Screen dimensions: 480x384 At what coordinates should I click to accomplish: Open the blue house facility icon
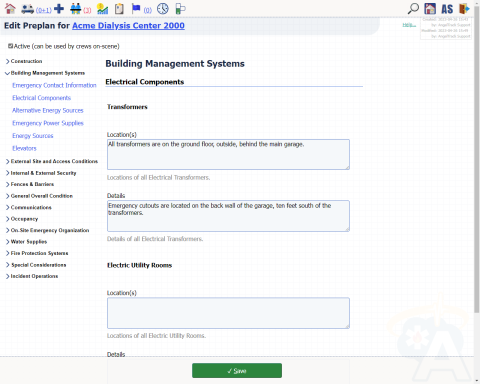pos(430,9)
